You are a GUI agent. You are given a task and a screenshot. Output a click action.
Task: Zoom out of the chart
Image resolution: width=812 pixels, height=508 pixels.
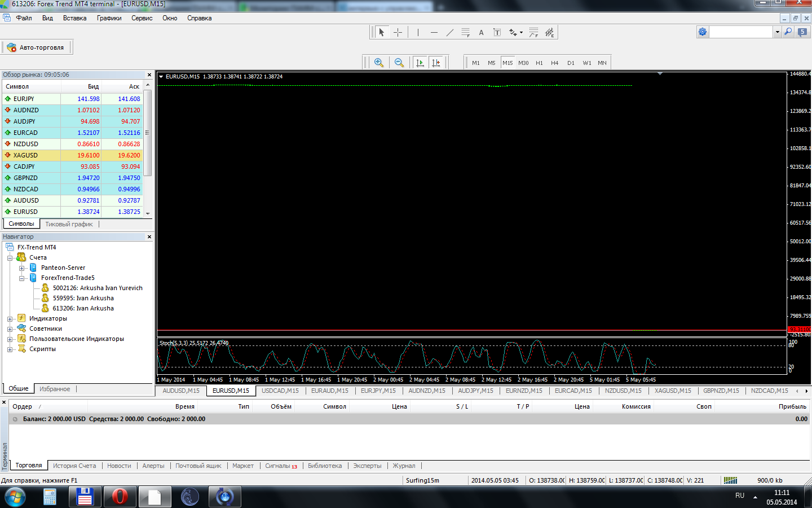pyautogui.click(x=399, y=63)
